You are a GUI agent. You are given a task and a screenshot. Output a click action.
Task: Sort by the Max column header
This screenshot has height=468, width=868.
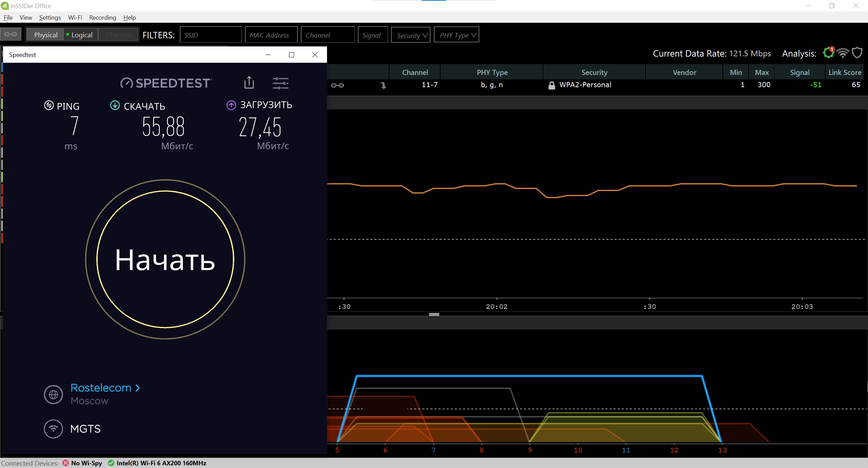coord(762,72)
